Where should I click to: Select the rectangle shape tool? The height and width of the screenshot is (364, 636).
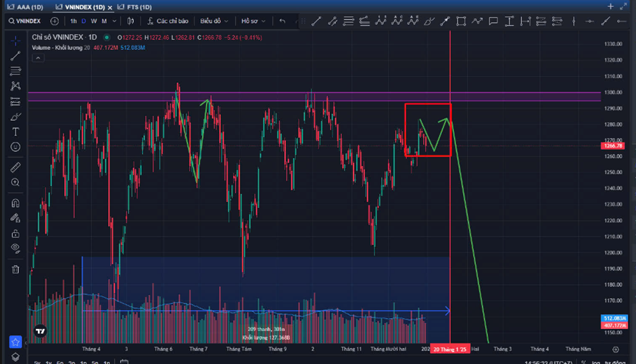coord(461,21)
